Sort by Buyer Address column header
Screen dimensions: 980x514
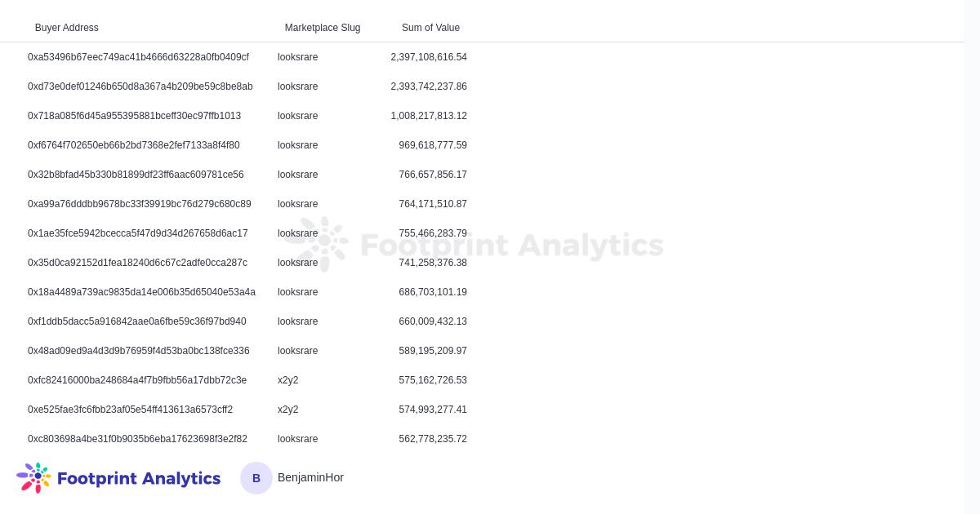[67, 28]
